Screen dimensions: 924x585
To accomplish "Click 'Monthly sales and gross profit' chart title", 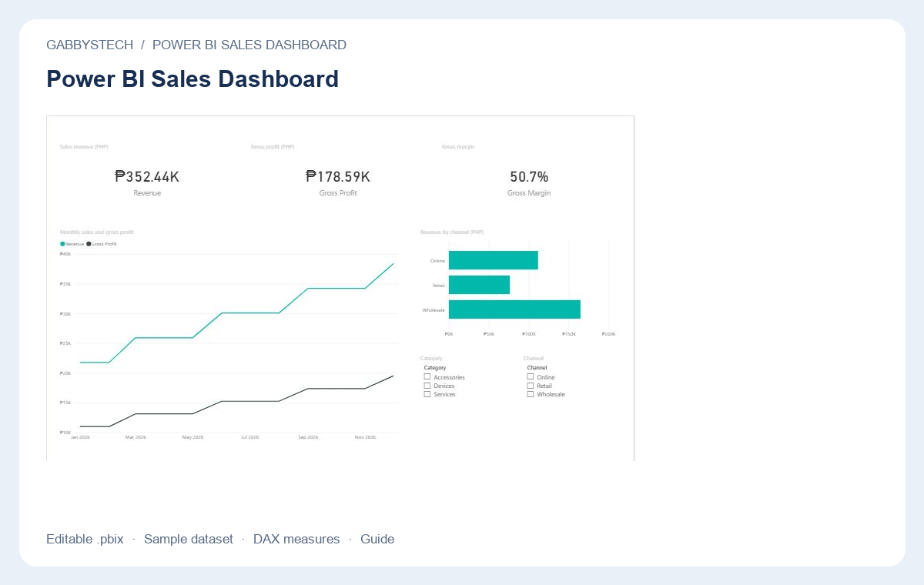I will 97,232.
